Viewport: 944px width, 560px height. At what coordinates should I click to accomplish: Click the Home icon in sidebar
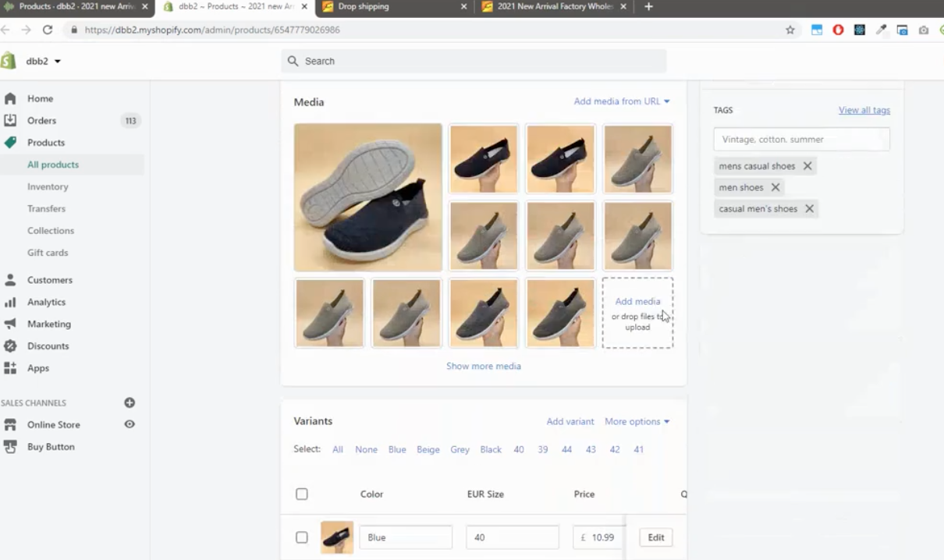[x=10, y=98]
